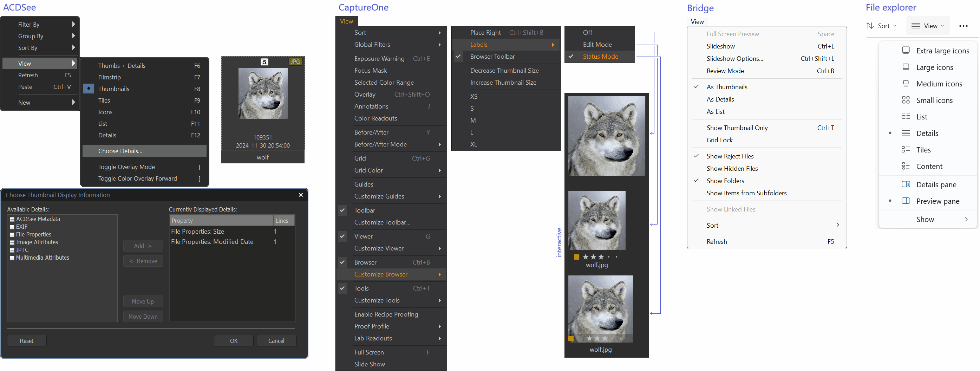Click the Details lines icon in File explorer
Image resolution: width=980 pixels, height=371 pixels.
906,133
